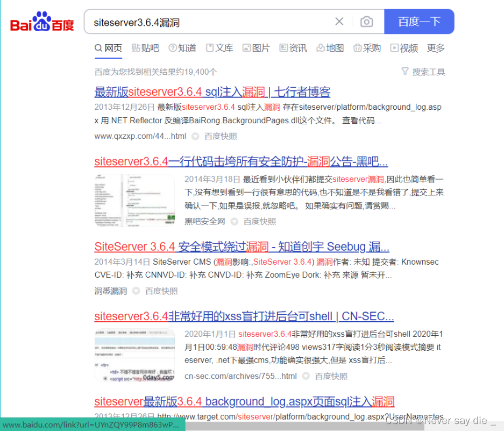Open result 最新版siteserver3.6.4 sql注入漏洞 七行者博客
The image size is (504, 431).
click(212, 92)
